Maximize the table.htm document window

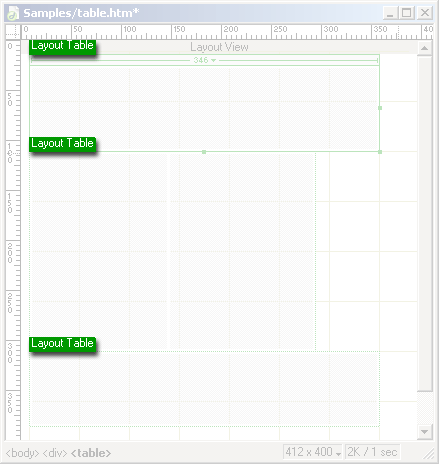[x=407, y=13]
